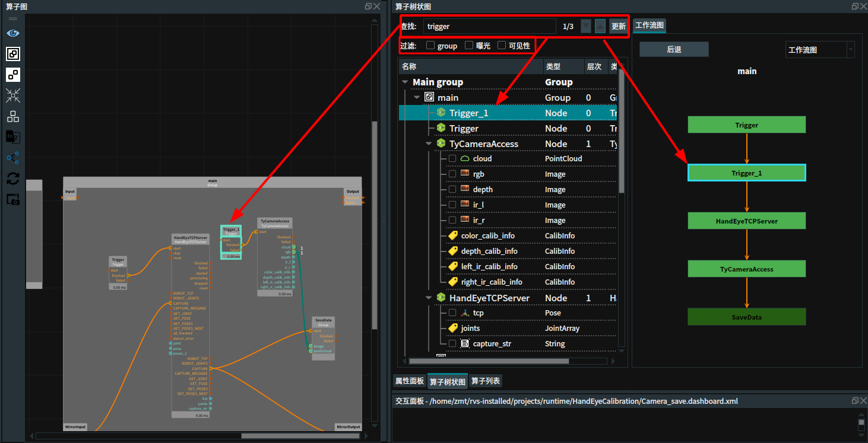Toggle the eye visibility icon in left toolbar
This screenshot has height=443, width=868.
pos(13,33)
